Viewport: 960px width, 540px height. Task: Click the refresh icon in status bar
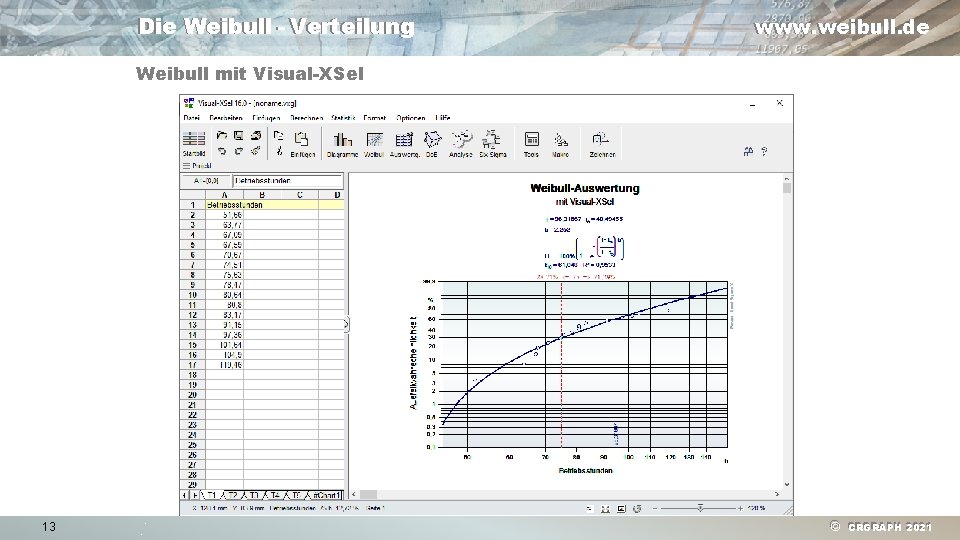[x=637, y=509]
